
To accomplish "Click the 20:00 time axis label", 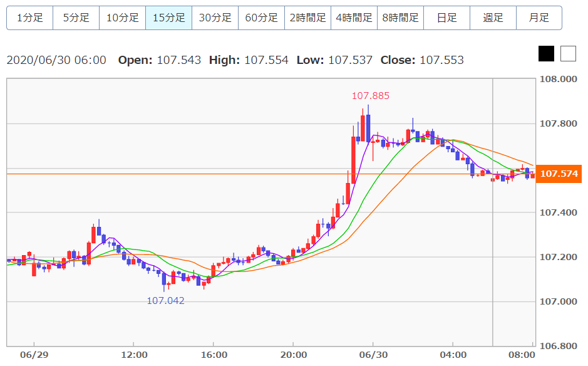I will (x=294, y=355).
